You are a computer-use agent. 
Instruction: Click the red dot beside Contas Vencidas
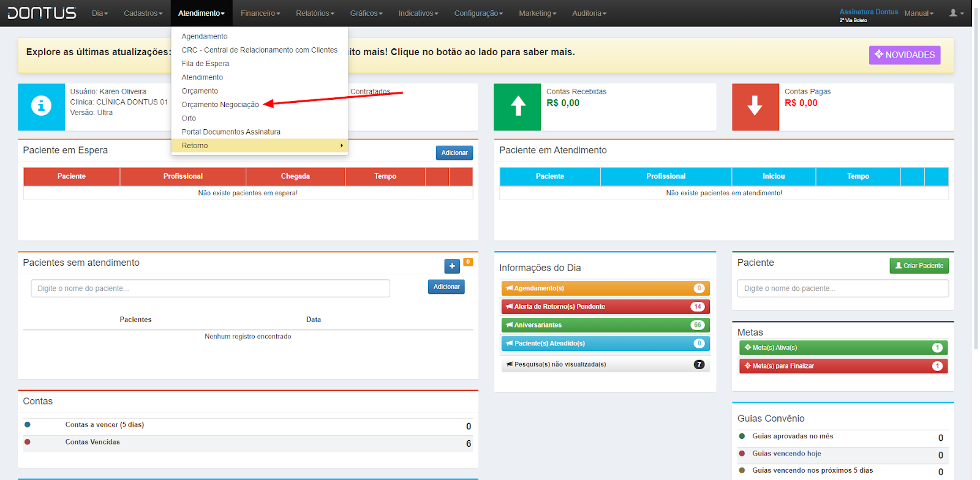click(28, 441)
